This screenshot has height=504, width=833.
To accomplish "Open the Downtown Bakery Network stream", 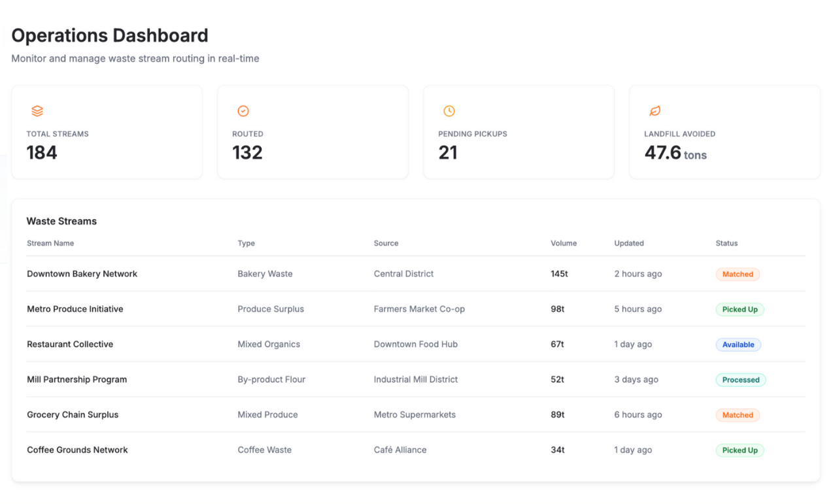I will pyautogui.click(x=82, y=274).
